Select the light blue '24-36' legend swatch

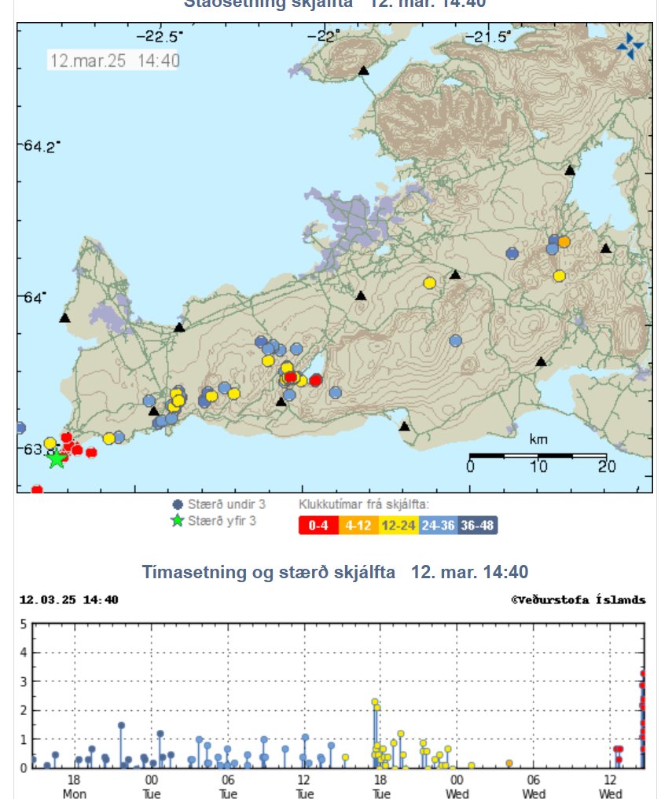point(438,525)
